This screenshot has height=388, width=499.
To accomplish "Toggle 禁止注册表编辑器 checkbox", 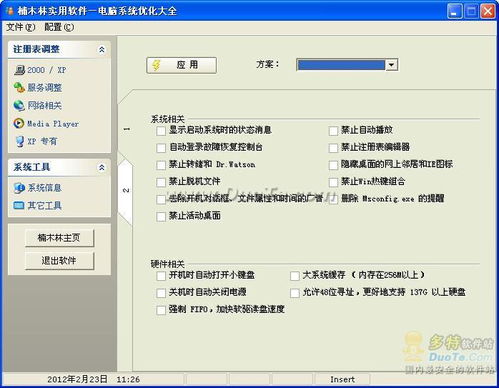I will [x=333, y=148].
